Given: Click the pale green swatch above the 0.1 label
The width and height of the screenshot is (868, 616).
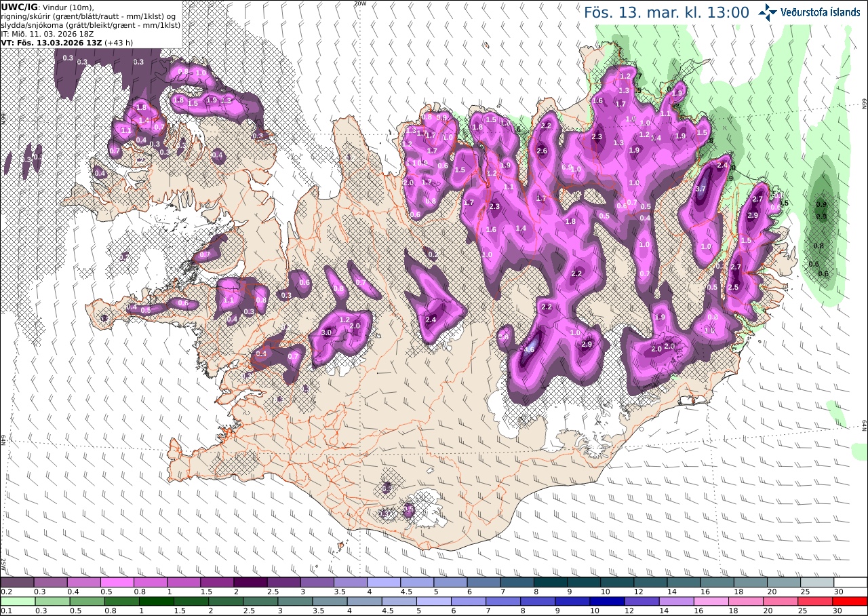Looking at the screenshot, I should click(17, 601).
